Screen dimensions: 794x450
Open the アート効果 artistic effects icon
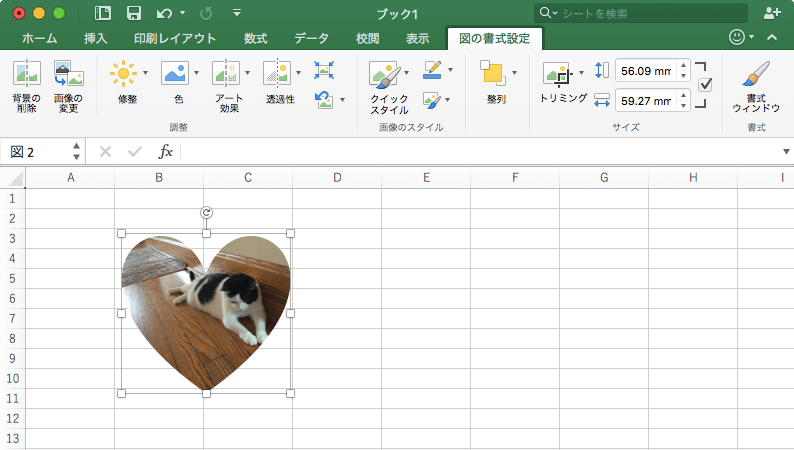pyautogui.click(x=225, y=73)
